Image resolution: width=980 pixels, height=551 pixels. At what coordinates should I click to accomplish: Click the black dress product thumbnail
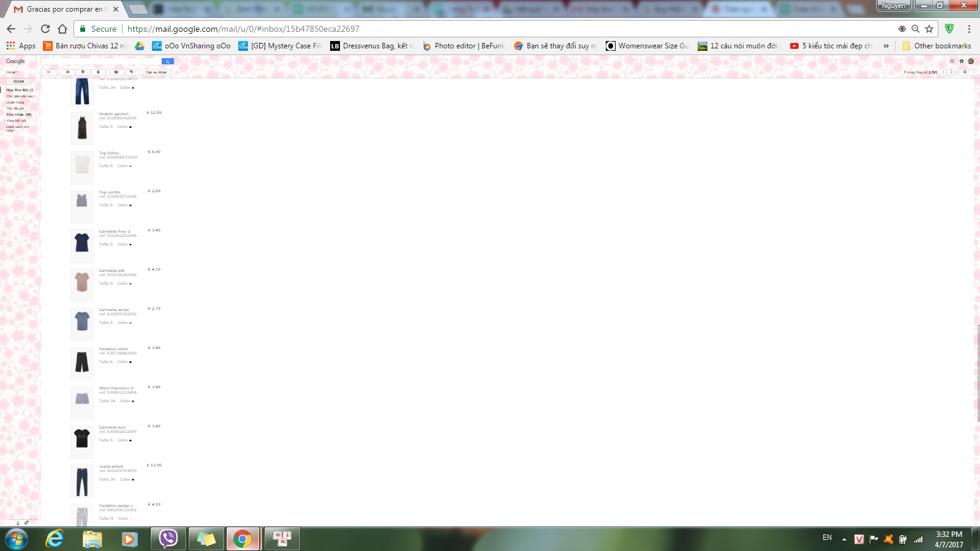tap(82, 128)
